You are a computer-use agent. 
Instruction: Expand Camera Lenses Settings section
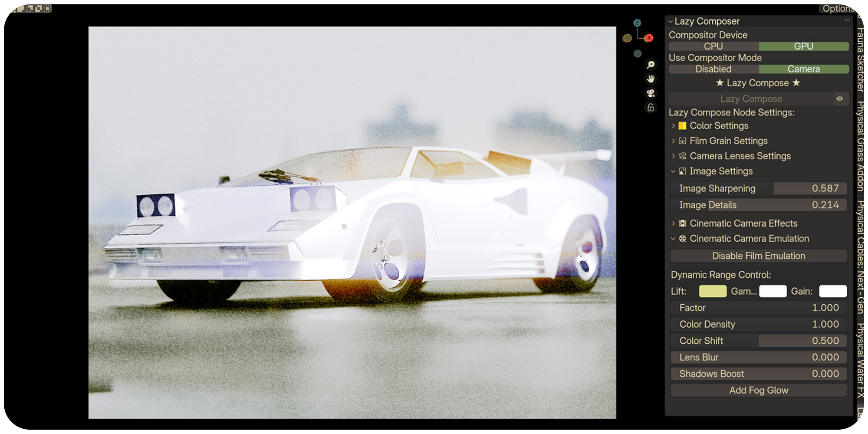coord(740,156)
